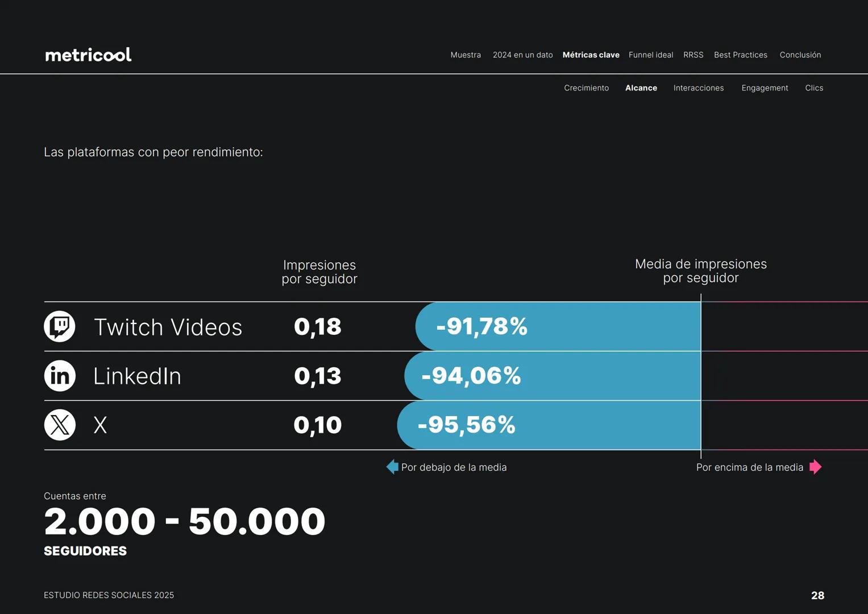Jump to the Conclusión section
Image resolution: width=868 pixels, height=614 pixels.
pyautogui.click(x=800, y=55)
